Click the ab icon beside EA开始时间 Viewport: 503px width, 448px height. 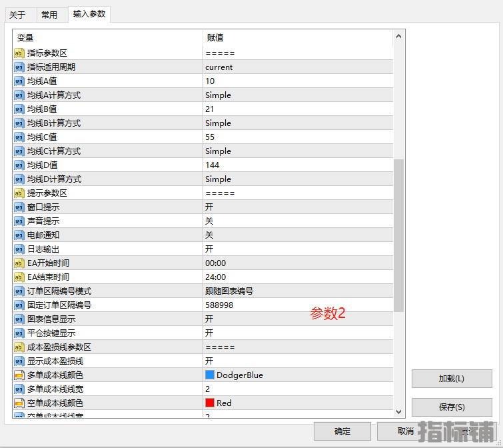(x=19, y=263)
